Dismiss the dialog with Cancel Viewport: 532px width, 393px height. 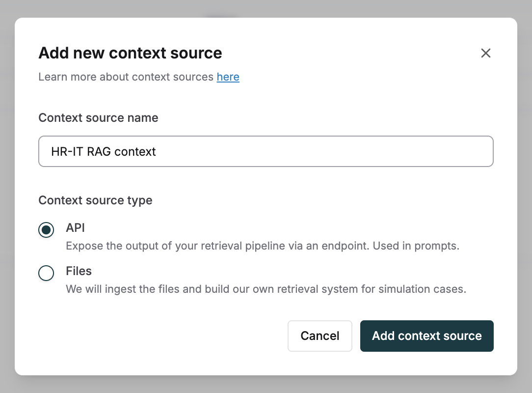tap(319, 336)
